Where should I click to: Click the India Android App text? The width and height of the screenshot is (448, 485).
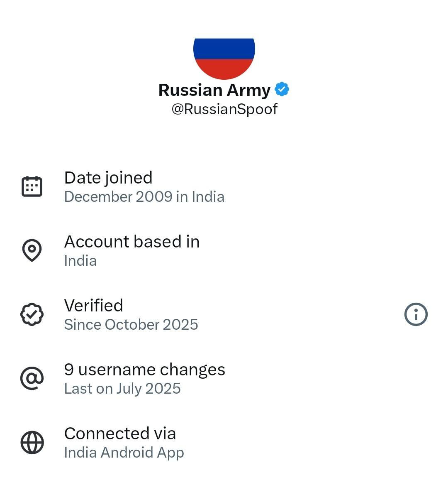(x=124, y=453)
